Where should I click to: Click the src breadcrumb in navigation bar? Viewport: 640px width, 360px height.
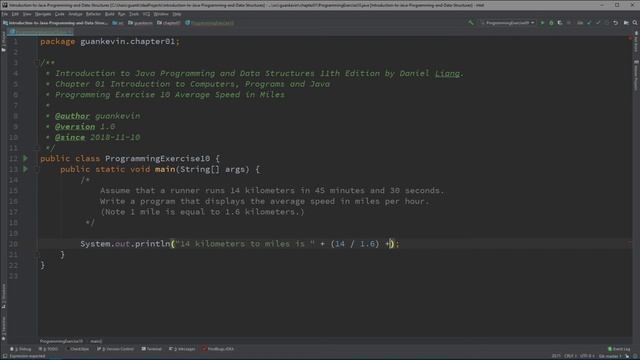tap(118, 23)
